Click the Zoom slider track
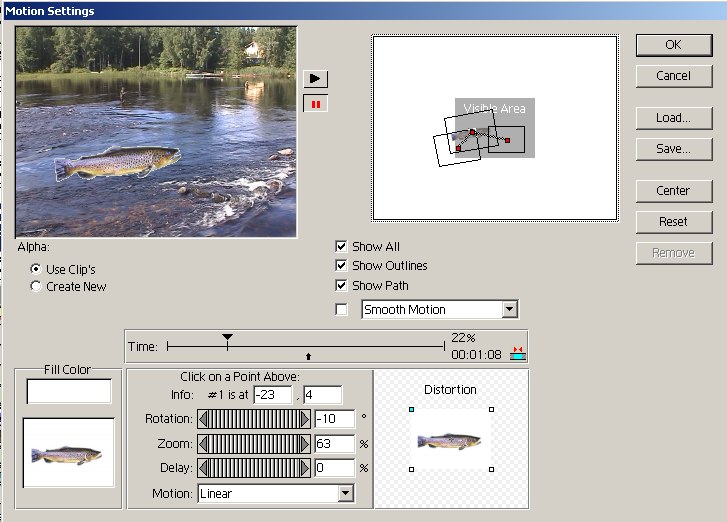Screen dimensions: 727x522 (254, 444)
